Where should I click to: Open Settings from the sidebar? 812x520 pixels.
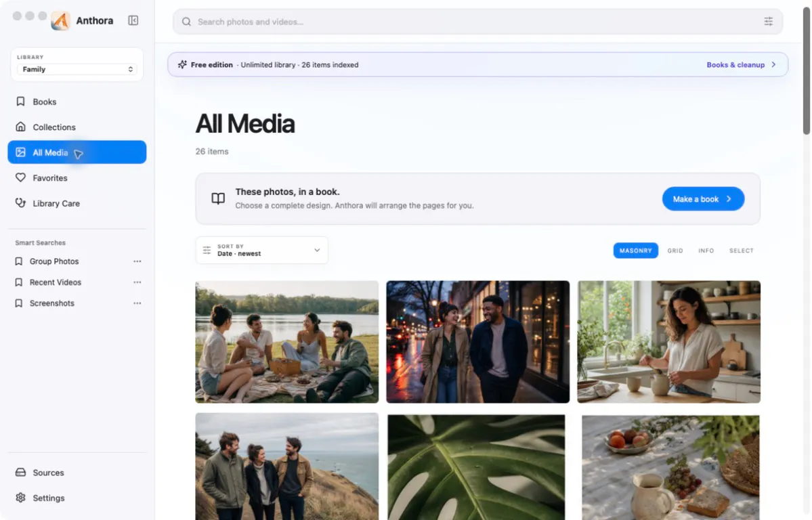(x=77, y=498)
